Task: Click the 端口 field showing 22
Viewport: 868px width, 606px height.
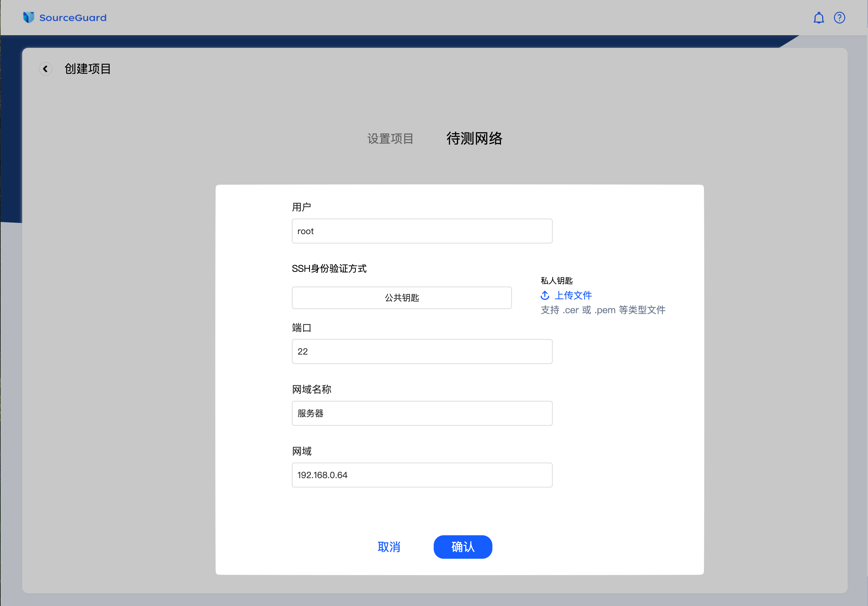Action: pyautogui.click(x=422, y=351)
